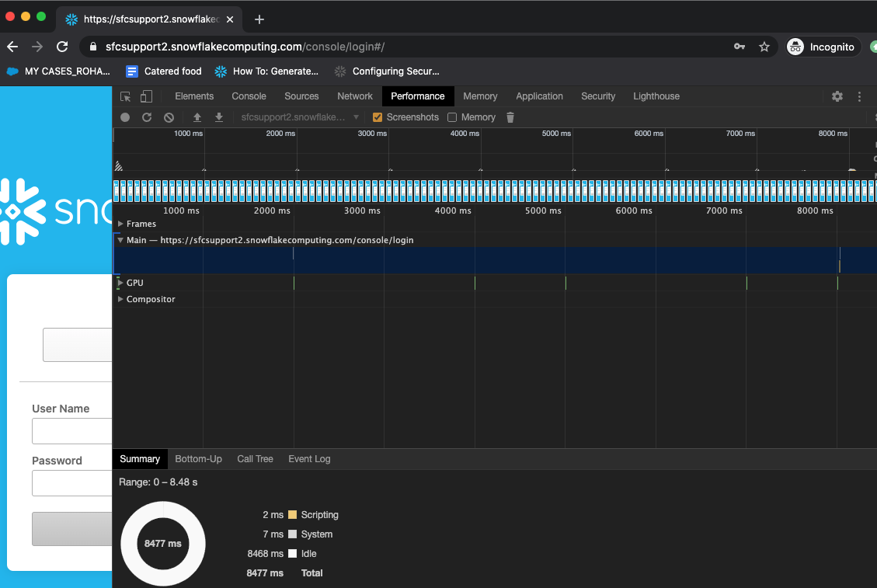
Task: Expand the Frames track
Action: coord(121,224)
